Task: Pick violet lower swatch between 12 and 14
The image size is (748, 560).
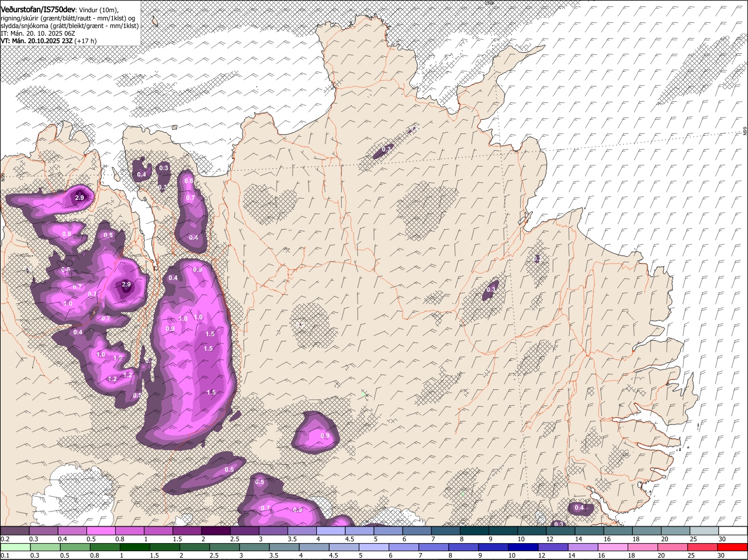Action: (553, 547)
